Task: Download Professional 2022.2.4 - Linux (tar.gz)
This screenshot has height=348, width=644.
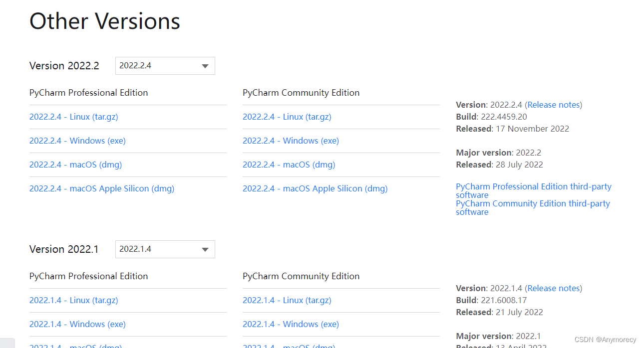Action: pos(74,117)
